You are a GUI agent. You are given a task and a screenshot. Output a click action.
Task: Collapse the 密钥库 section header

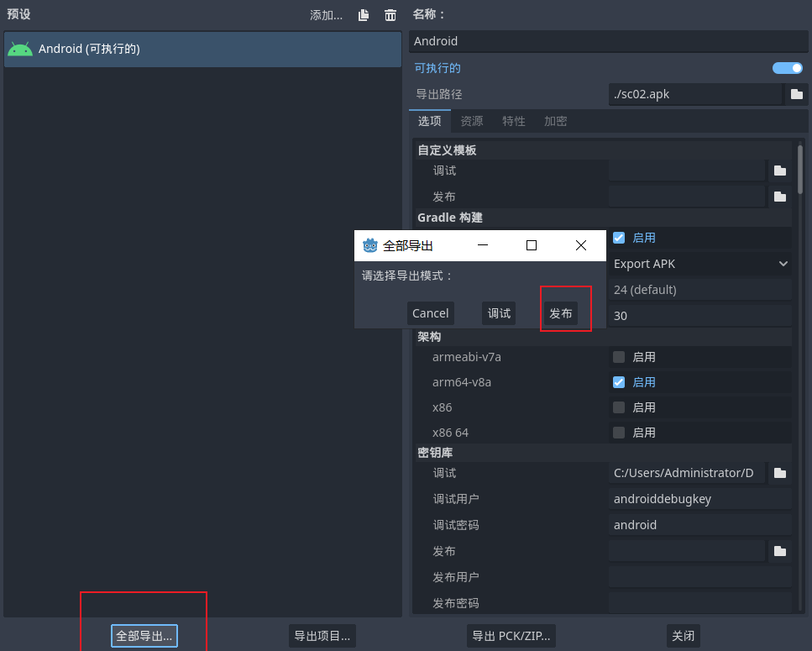click(x=603, y=453)
